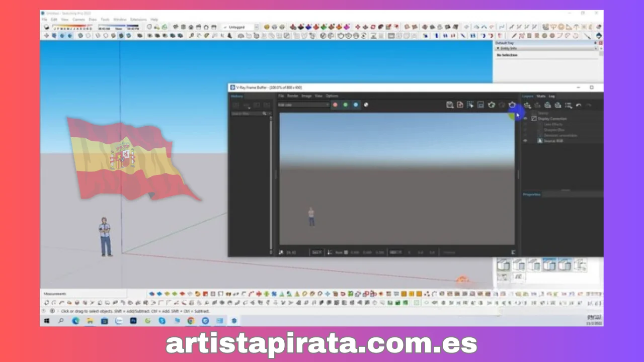644x362 pixels.
Task: Click the delete layer icon in Layers panel
Action: click(x=537, y=105)
